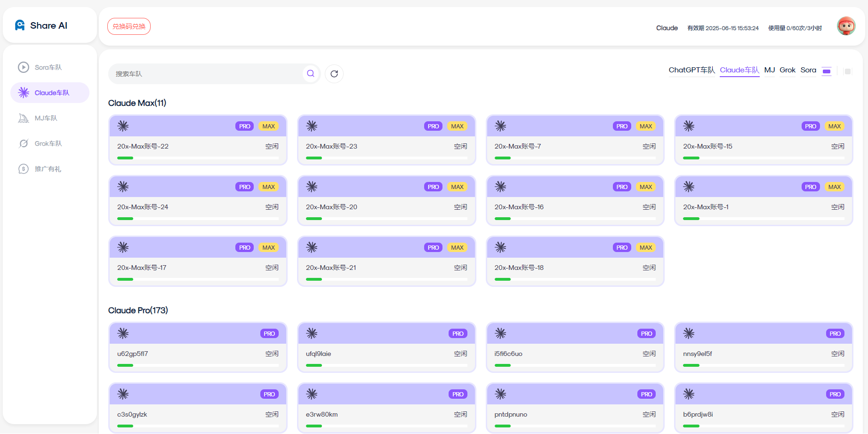Click the usage progress bar on u62gp5fl7
This screenshot has height=434, width=868.
point(198,365)
